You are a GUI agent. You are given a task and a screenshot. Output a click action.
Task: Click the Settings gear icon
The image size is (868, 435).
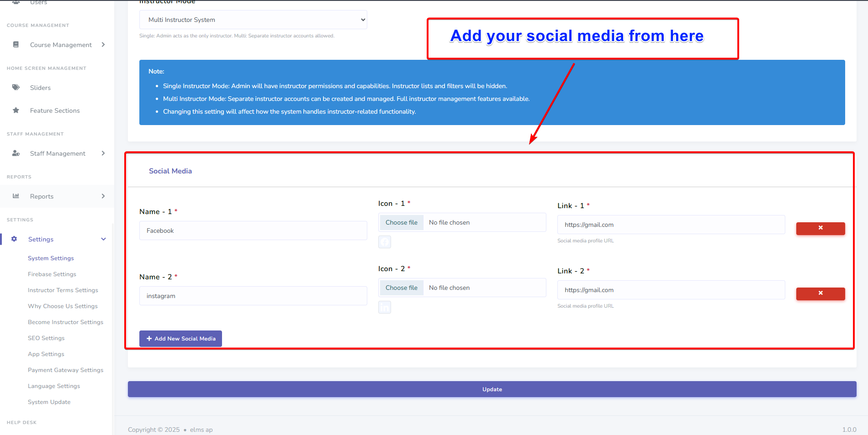[14, 239]
